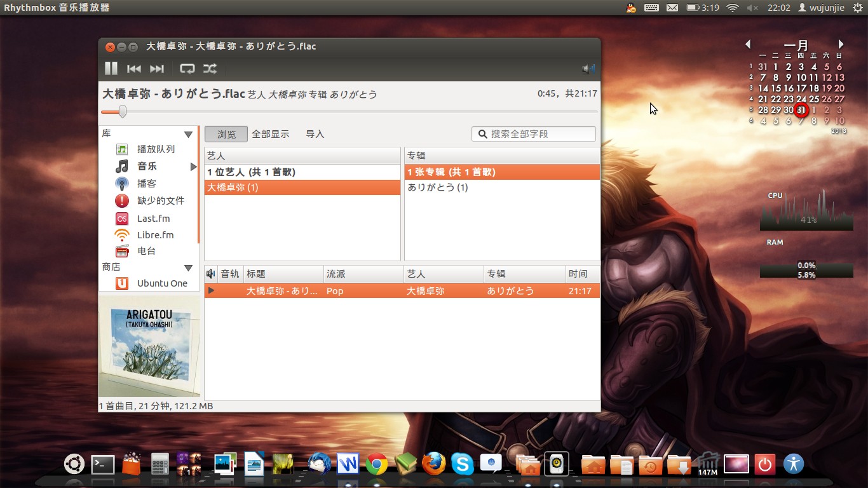Select '1 张专辑 (共 1 首歌)' row

(x=502, y=172)
